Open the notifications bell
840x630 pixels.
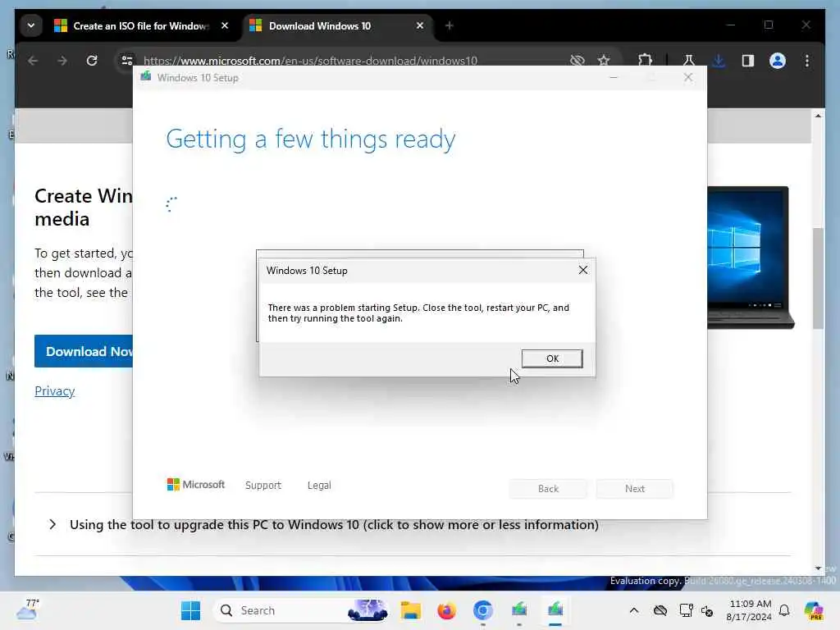(x=784, y=610)
